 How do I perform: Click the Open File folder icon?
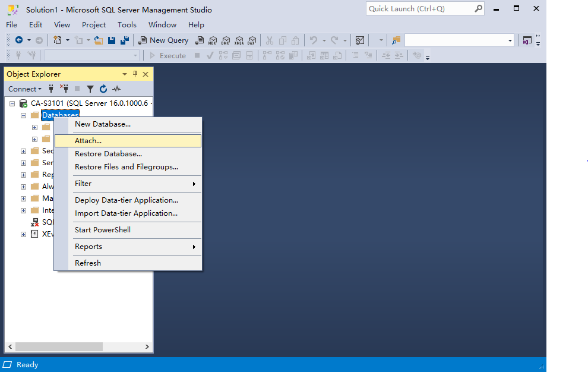99,40
